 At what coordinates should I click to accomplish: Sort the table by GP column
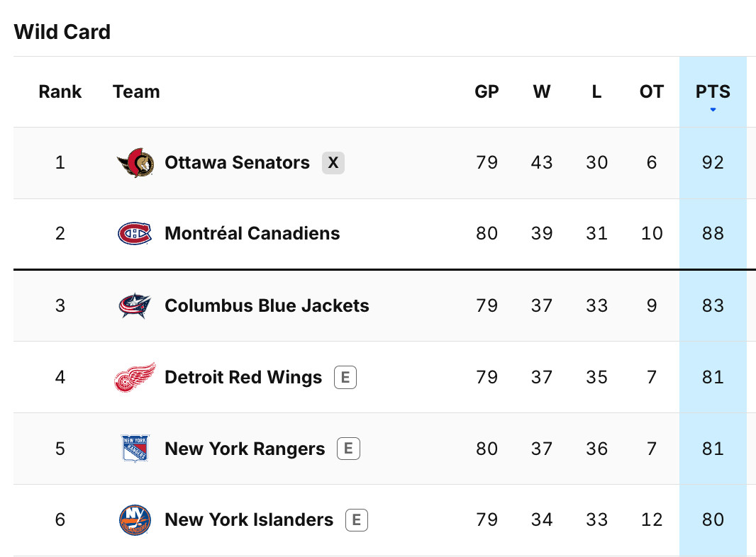click(487, 91)
